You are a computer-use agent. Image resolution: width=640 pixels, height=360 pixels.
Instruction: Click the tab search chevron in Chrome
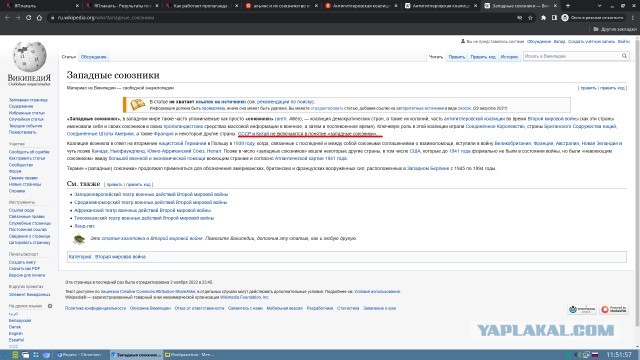599,6
